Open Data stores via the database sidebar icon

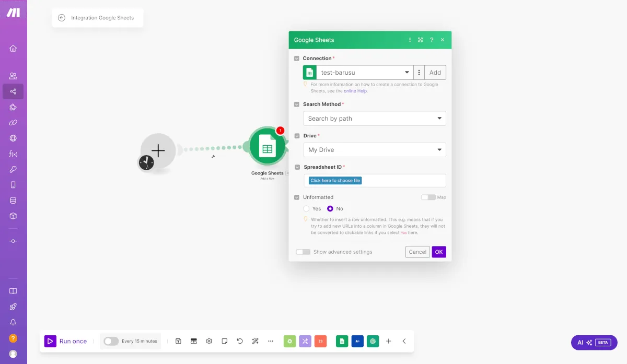tap(13, 200)
